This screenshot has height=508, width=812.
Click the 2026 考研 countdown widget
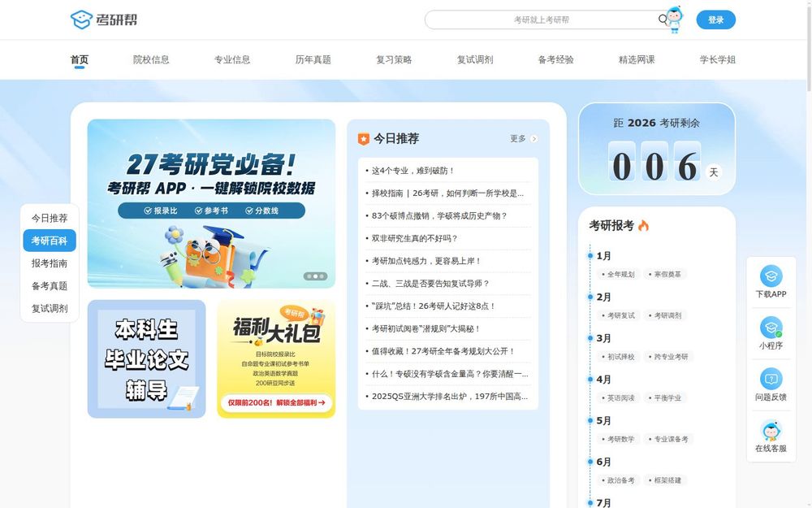(x=657, y=150)
